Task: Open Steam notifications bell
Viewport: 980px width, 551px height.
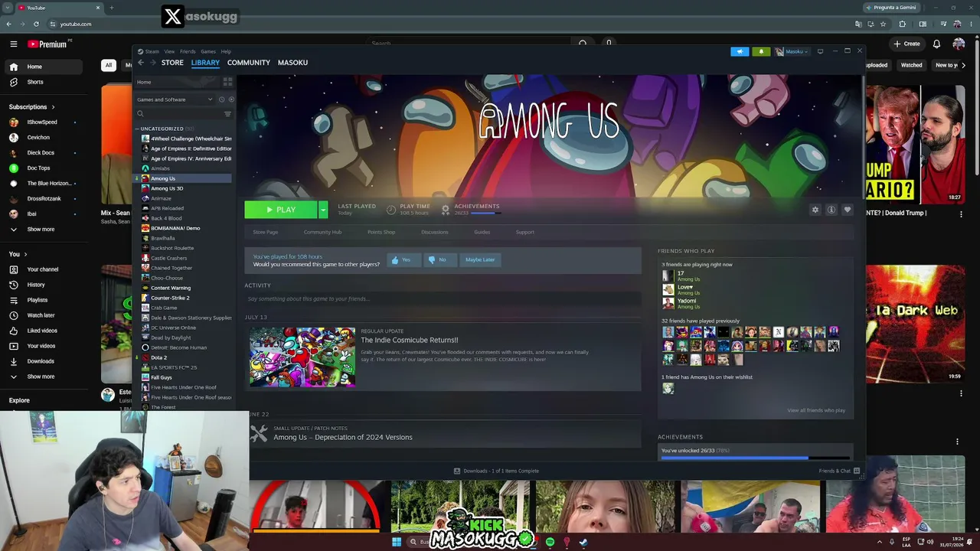Action: click(x=761, y=51)
